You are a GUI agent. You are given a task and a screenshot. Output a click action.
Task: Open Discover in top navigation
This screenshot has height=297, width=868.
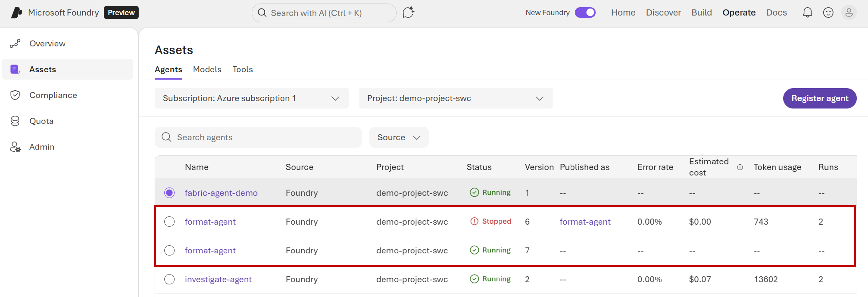(x=663, y=12)
